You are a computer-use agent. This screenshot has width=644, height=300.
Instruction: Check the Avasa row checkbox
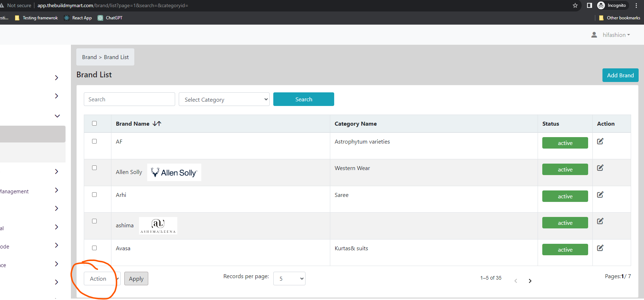click(95, 248)
